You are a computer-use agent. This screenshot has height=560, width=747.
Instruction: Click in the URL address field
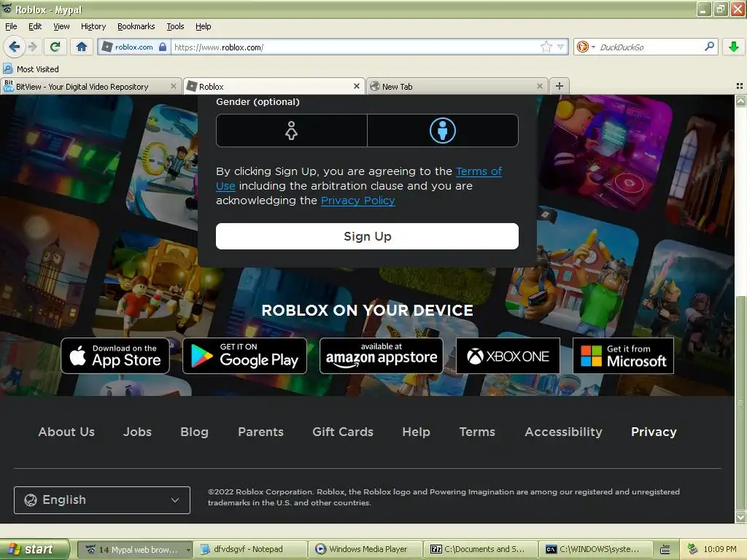(x=355, y=47)
